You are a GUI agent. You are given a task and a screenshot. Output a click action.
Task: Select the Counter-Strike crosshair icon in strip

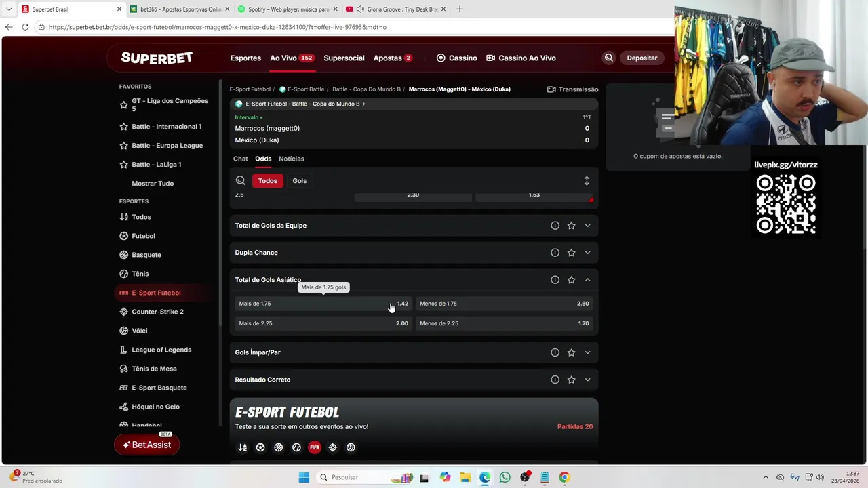[332, 447]
